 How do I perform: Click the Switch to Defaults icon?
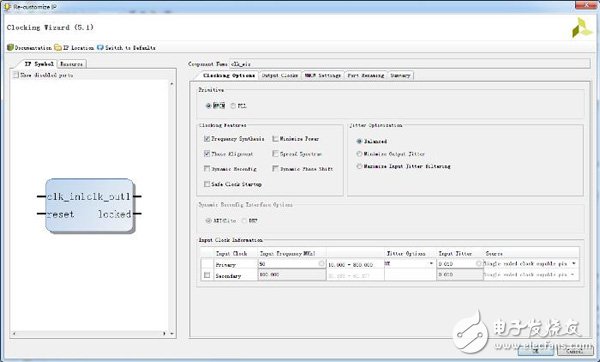(x=100, y=47)
